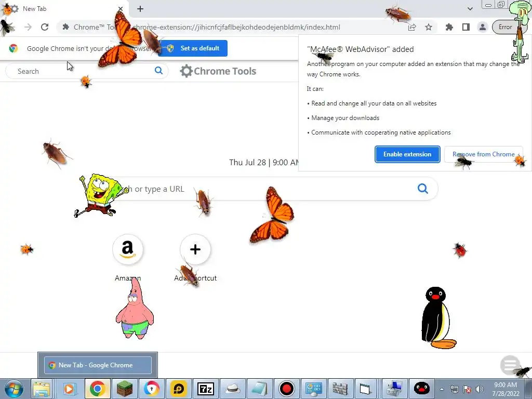Open the 7z archiver taskbar icon
The image size is (532, 399).
tap(206, 389)
